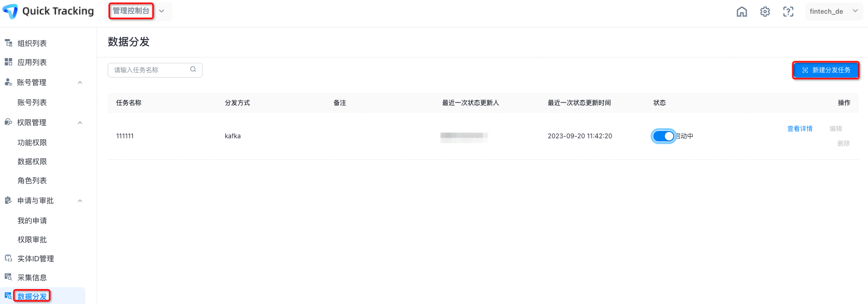Click the 分发方式 column header
The image size is (868, 304).
[237, 103]
